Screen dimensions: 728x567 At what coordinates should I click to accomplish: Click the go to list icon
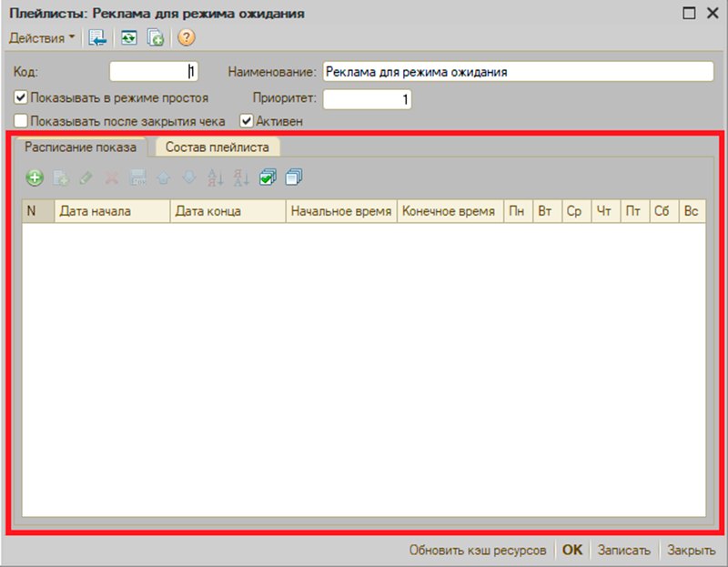tap(97, 37)
